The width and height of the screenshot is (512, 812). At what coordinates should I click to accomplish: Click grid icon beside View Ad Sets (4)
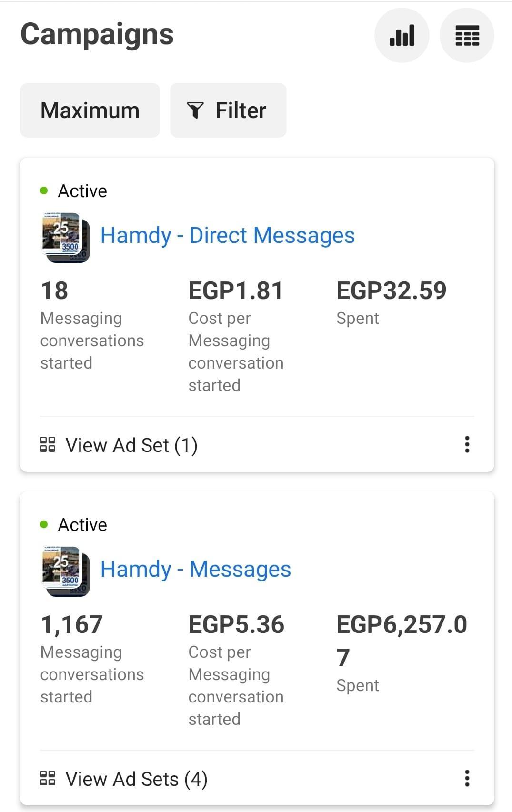(48, 779)
